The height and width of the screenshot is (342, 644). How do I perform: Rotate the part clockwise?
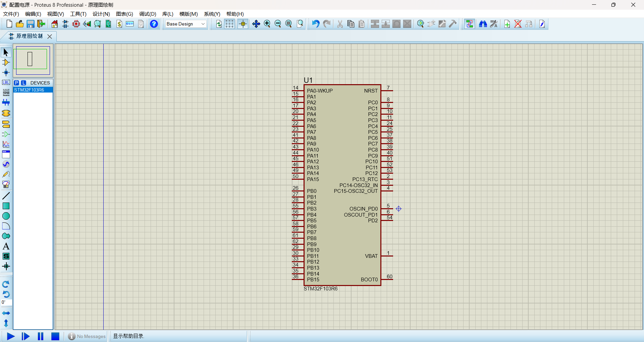6,284
